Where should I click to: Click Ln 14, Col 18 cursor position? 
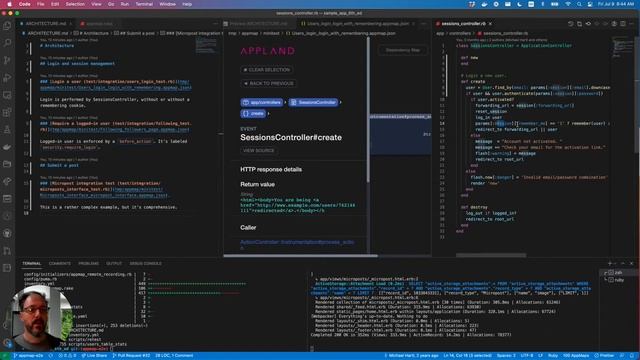468,356
